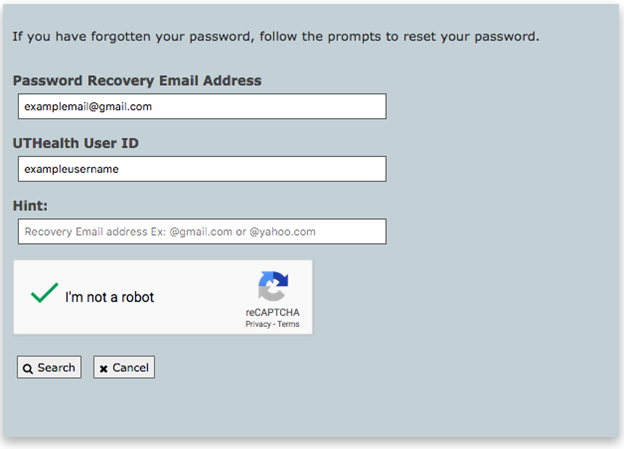Viewport: 624px width, 449px height.
Task: Open the reCAPTCHA Terms link
Action: pyautogui.click(x=288, y=324)
